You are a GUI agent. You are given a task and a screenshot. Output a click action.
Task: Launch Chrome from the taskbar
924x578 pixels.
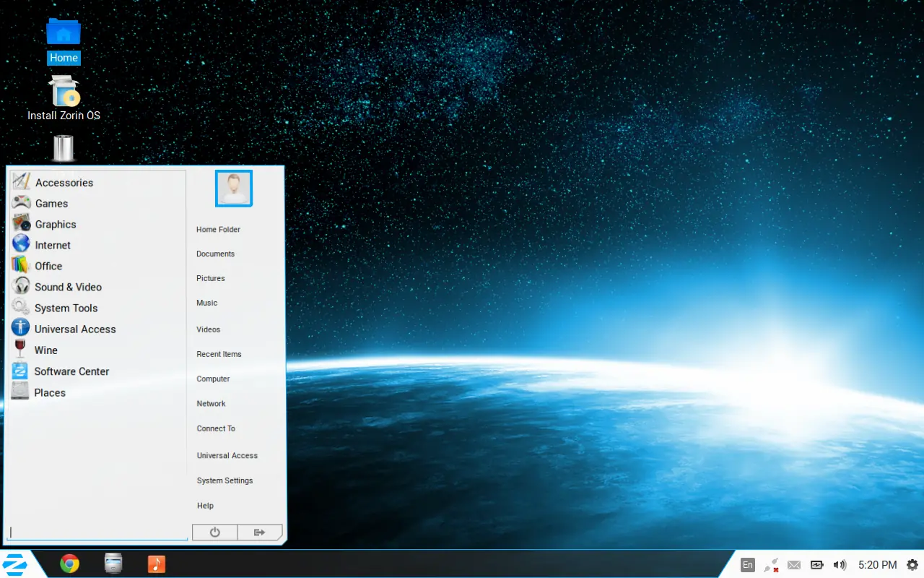coord(69,564)
